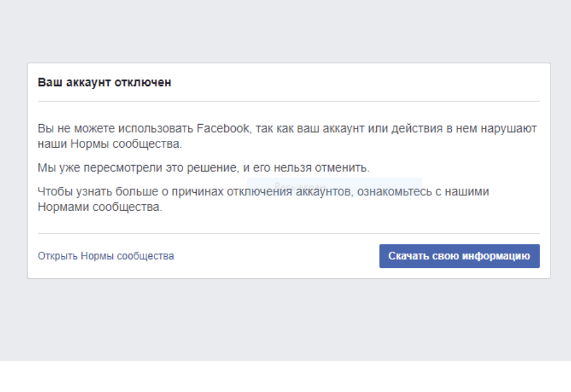Click "Нормами сообщества" ending the third paragraph
This screenshot has height=392, width=571.
pyautogui.click(x=99, y=207)
